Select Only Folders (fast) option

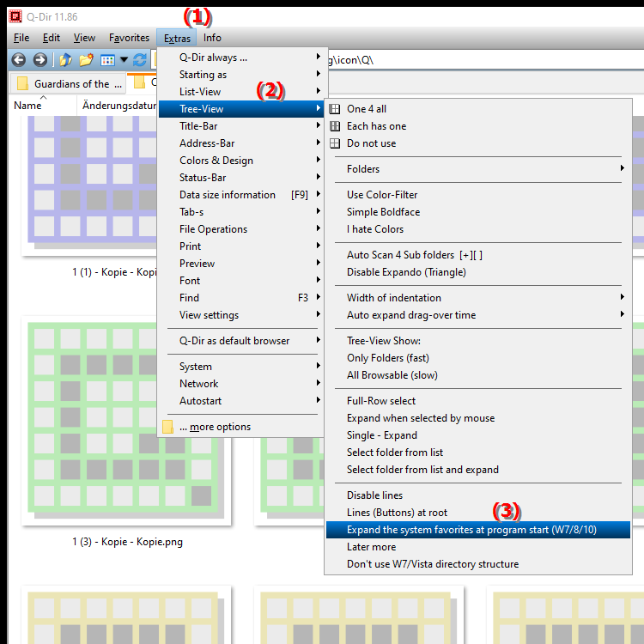pyautogui.click(x=478, y=358)
